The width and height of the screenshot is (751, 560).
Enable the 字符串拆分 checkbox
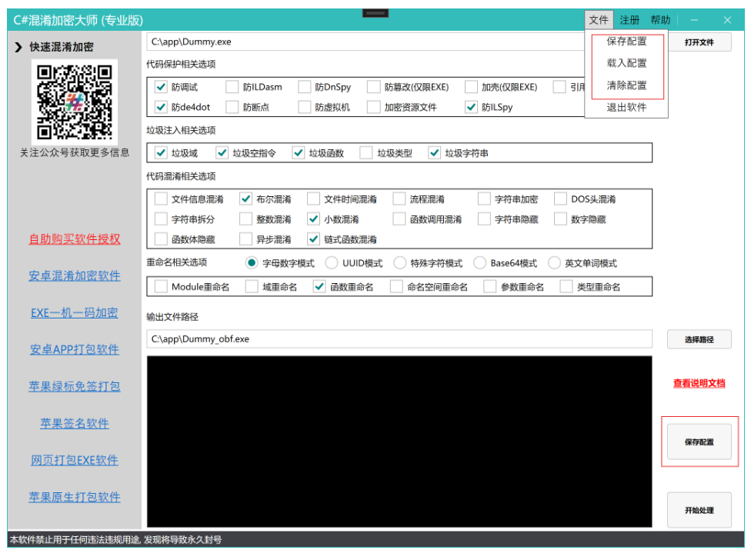161,219
